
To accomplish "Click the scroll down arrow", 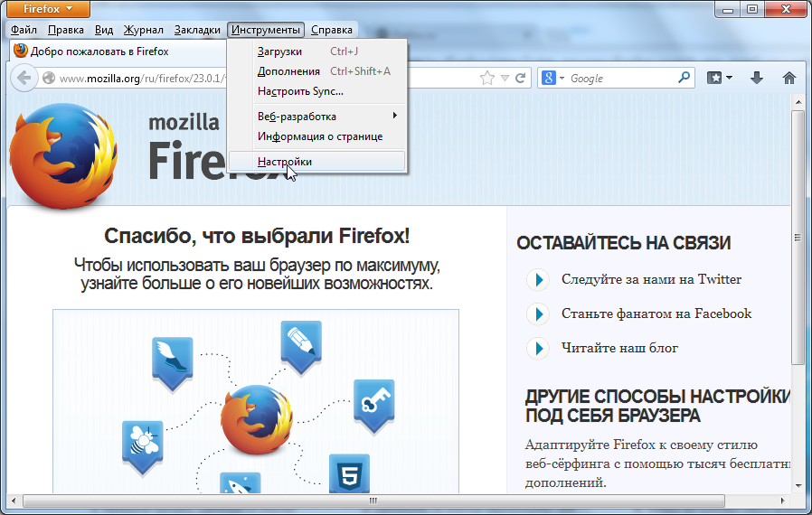I will pyautogui.click(x=798, y=485).
